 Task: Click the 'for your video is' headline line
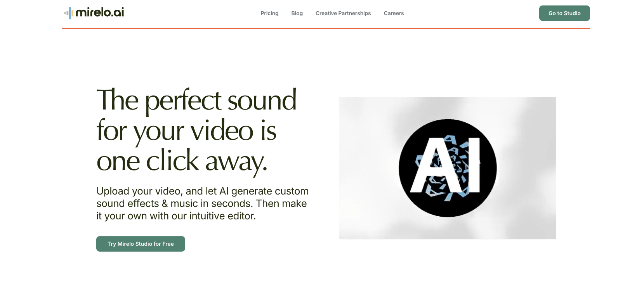[x=186, y=130]
